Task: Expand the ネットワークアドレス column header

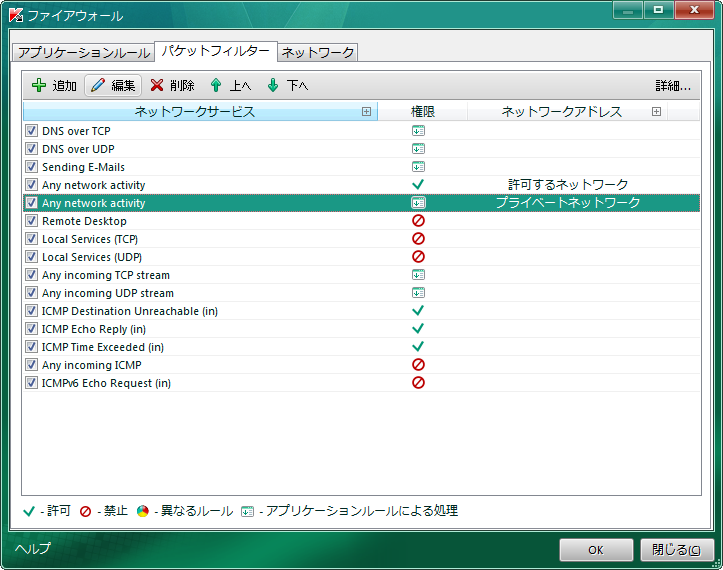Action: [x=656, y=112]
